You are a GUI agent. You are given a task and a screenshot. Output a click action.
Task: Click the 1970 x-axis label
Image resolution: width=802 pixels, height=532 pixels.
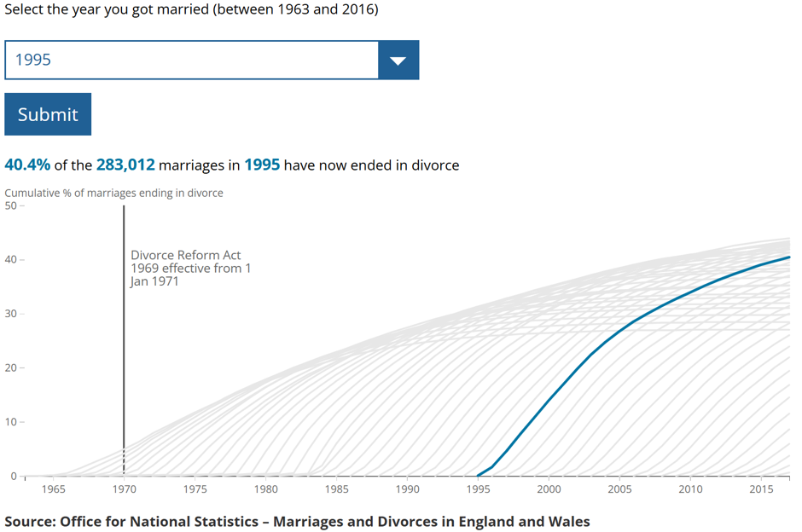click(125, 489)
